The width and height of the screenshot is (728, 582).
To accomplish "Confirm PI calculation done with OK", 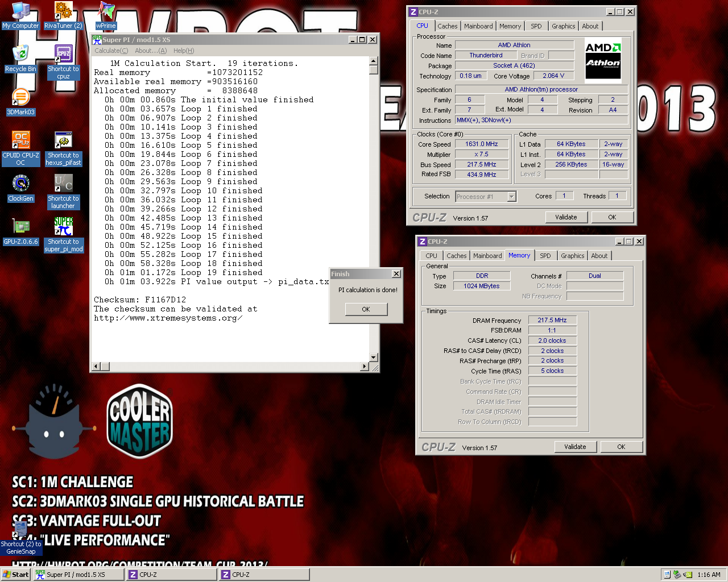I will pos(366,309).
